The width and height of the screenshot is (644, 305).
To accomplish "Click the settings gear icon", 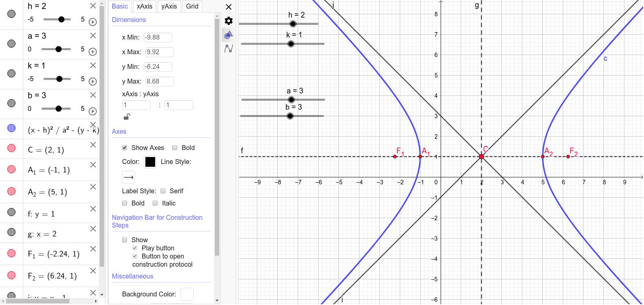I will coord(229,21).
